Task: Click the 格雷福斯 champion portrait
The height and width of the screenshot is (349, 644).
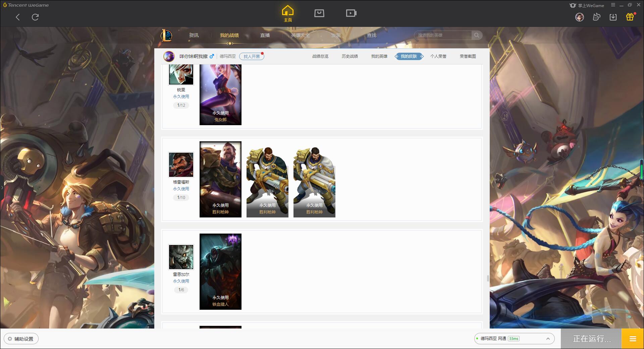Action: point(181,165)
